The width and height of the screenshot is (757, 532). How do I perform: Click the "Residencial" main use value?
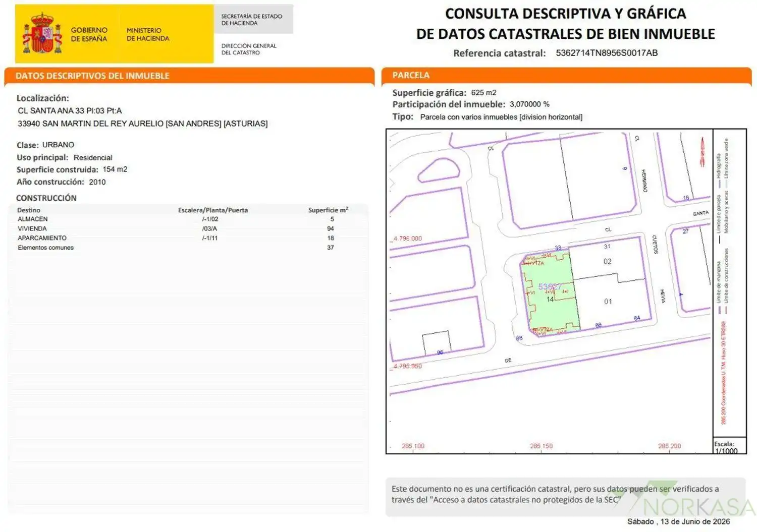93,157
